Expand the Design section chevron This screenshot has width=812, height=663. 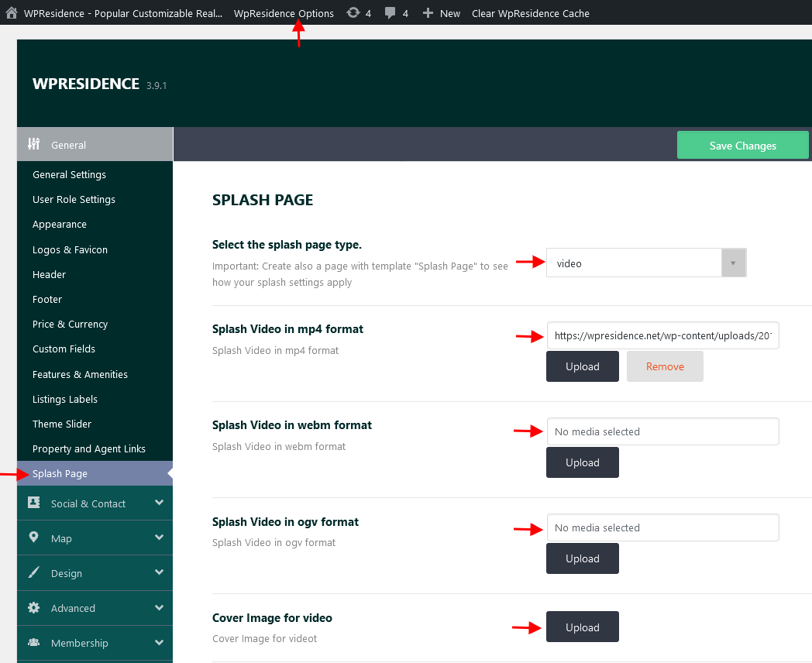click(x=159, y=572)
